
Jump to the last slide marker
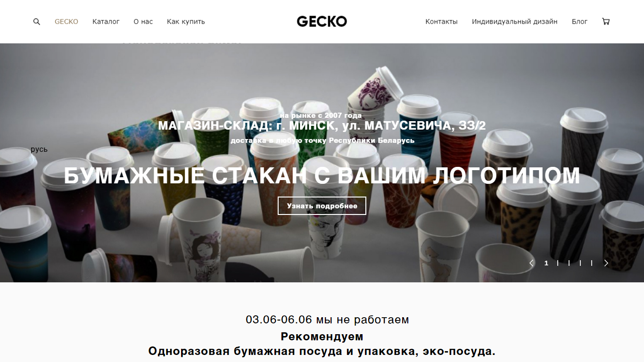click(x=592, y=263)
